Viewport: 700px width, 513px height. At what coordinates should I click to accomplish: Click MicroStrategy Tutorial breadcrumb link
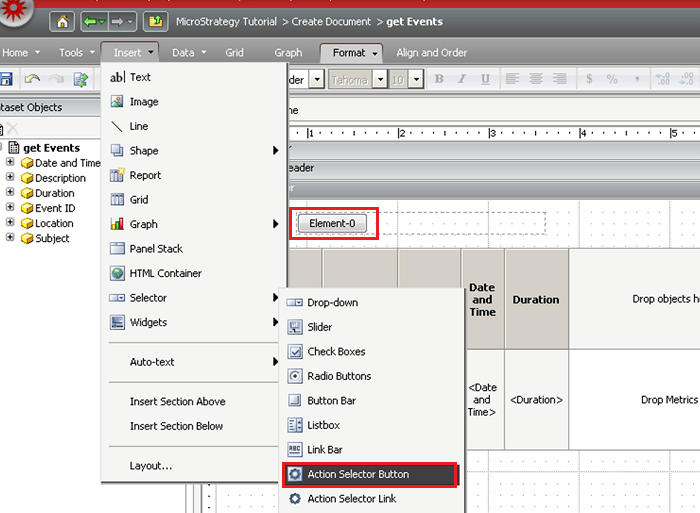tap(226, 21)
